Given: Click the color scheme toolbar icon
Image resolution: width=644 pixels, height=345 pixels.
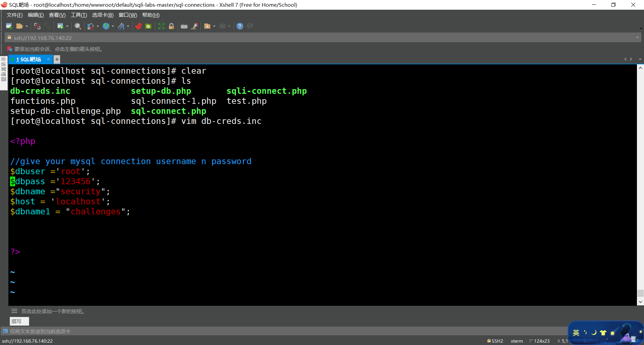Looking at the screenshot, I should click(91, 26).
